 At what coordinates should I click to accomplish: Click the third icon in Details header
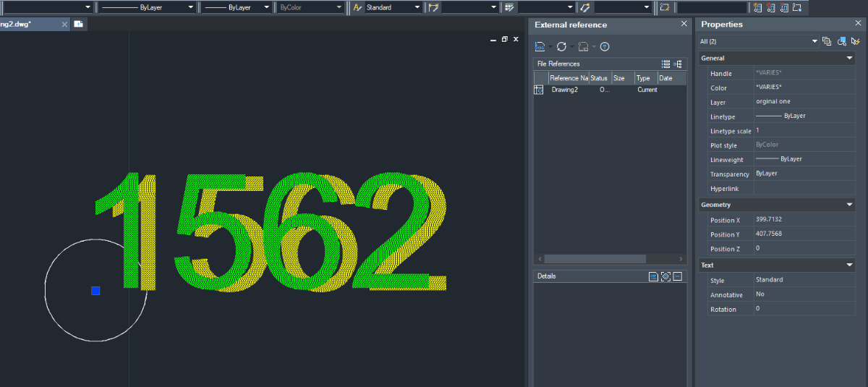tap(678, 276)
